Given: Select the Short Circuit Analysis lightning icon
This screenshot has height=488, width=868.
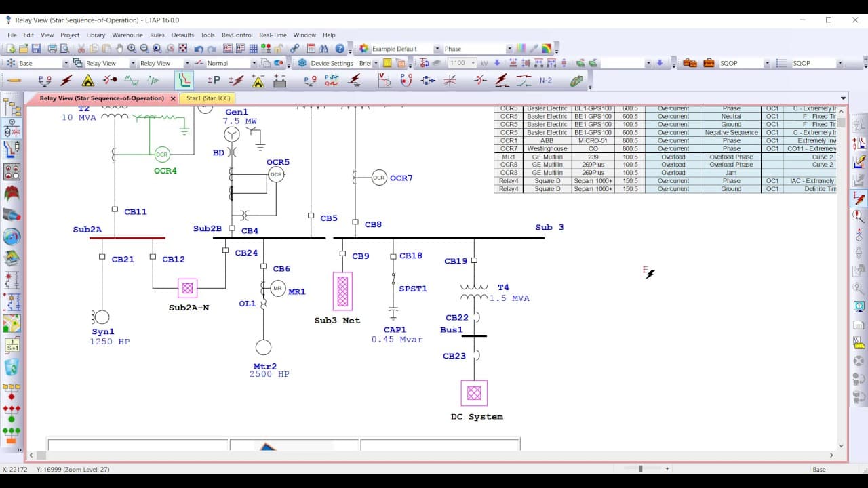Looking at the screenshot, I should tap(66, 81).
